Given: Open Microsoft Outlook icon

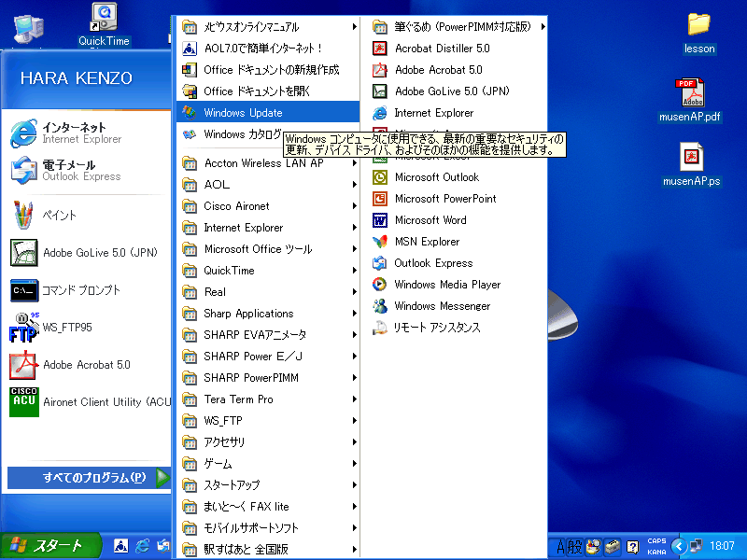Looking at the screenshot, I should click(x=380, y=177).
